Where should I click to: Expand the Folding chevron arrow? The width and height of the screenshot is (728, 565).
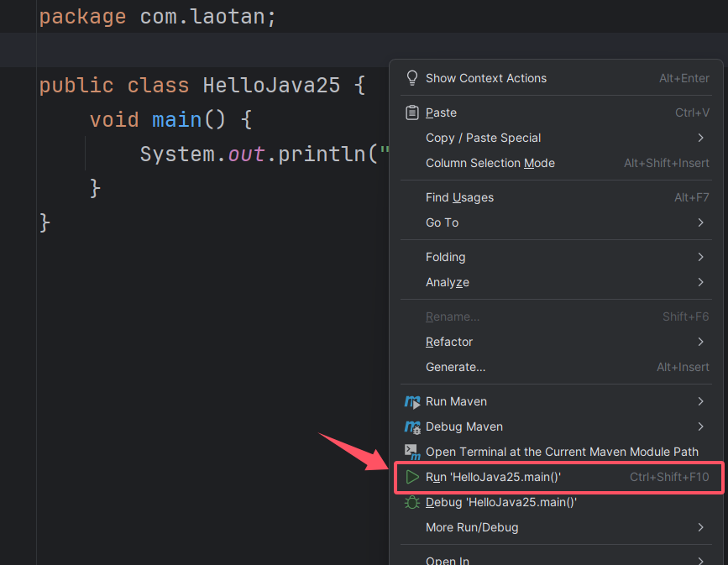click(700, 257)
